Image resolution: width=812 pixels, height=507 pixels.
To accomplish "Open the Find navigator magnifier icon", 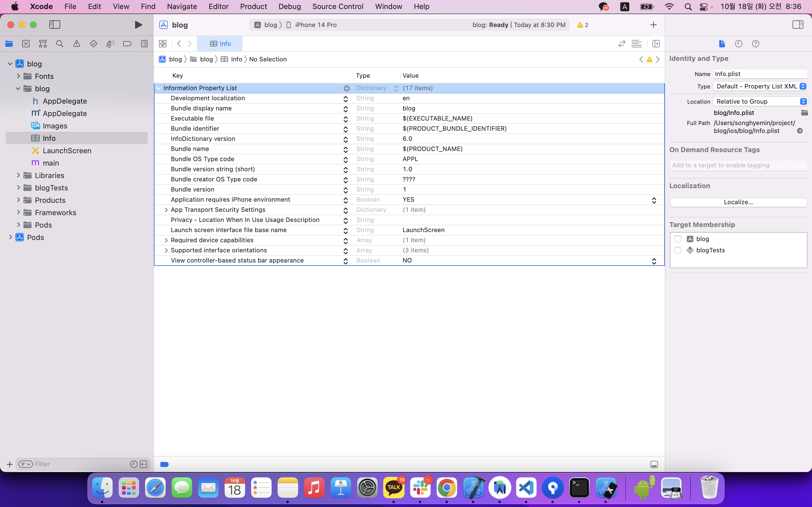I will (x=60, y=44).
